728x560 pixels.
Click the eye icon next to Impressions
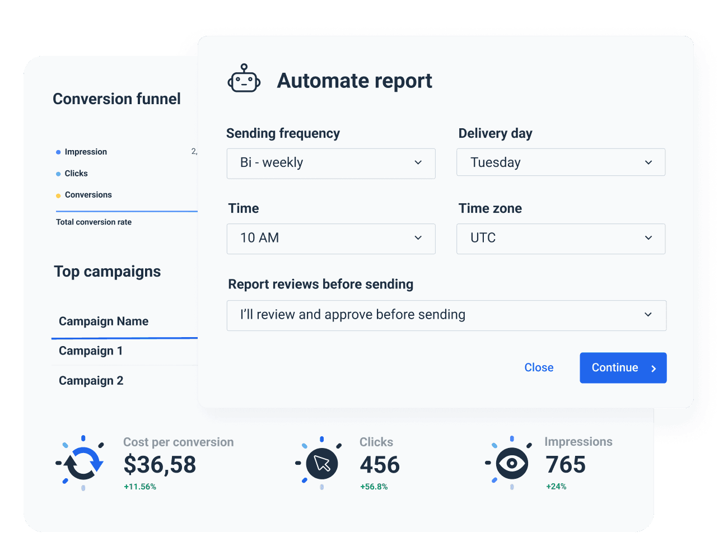pos(511,463)
